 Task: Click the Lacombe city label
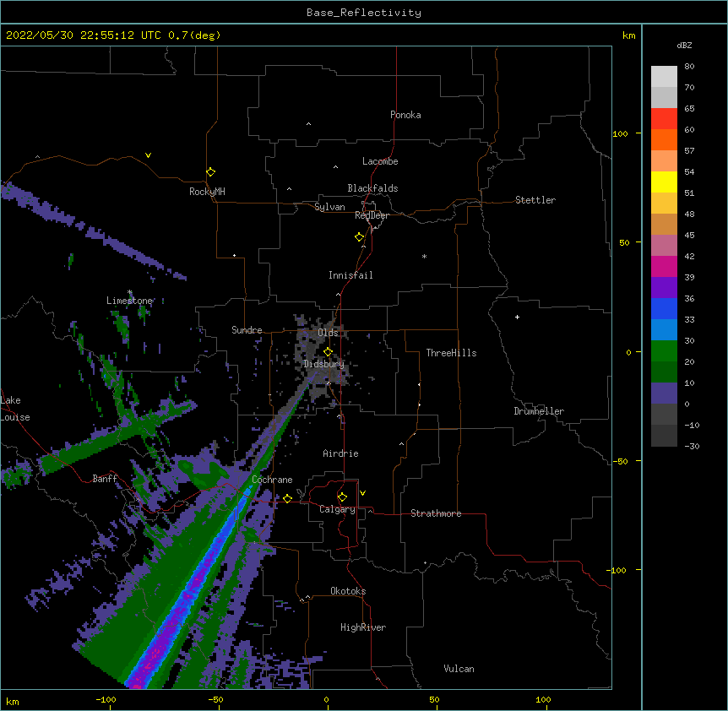[x=380, y=161]
